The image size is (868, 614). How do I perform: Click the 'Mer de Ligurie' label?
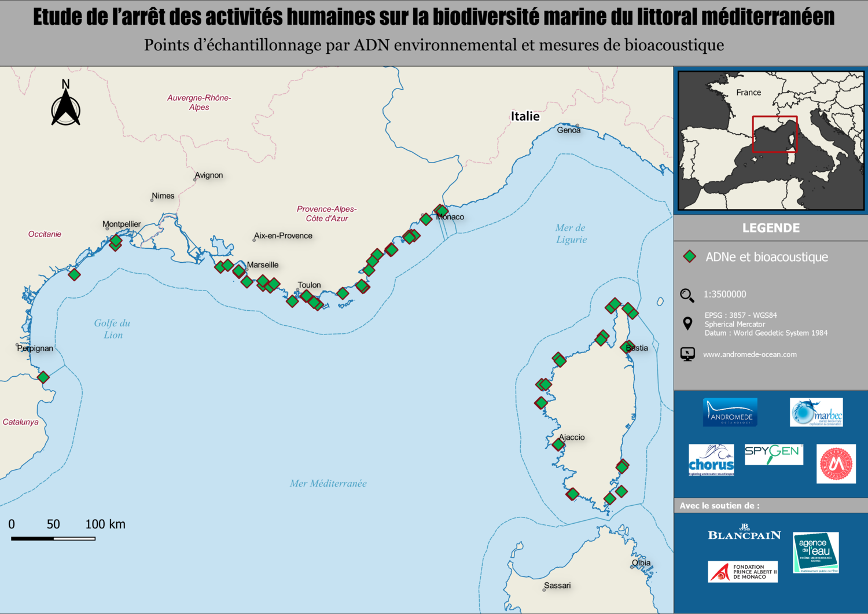point(571,233)
